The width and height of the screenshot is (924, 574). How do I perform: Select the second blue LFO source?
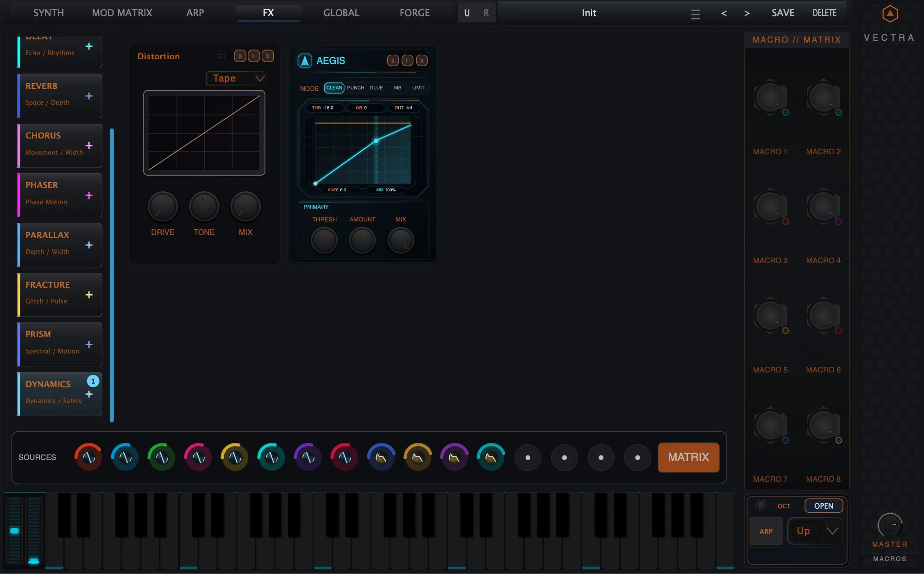(125, 457)
